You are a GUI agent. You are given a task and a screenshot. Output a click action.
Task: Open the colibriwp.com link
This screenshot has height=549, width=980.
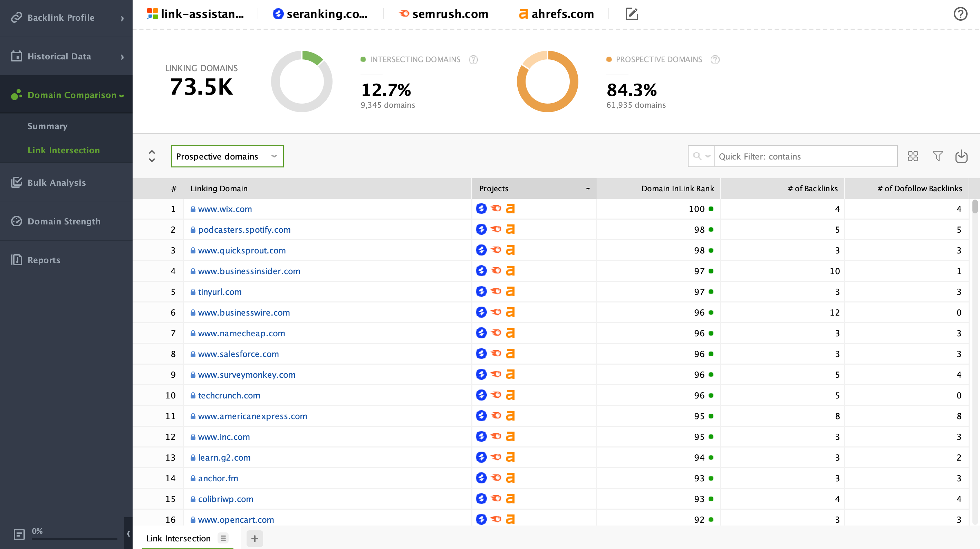click(x=225, y=499)
